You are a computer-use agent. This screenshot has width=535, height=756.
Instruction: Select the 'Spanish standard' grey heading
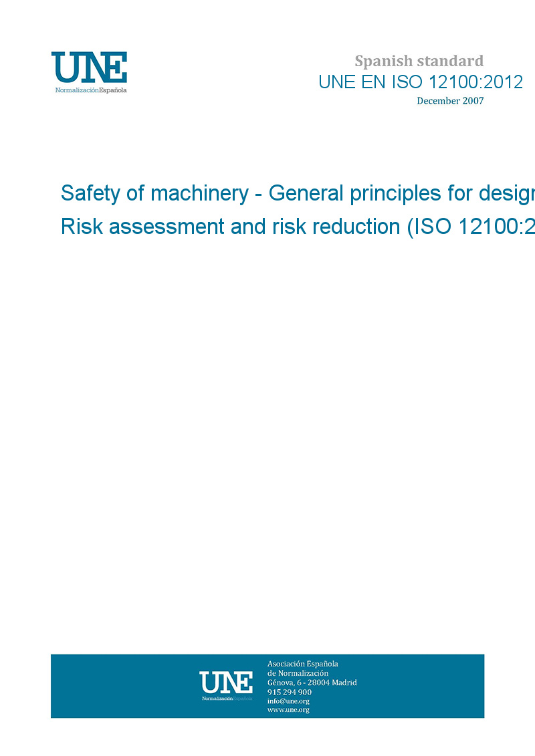(419, 61)
